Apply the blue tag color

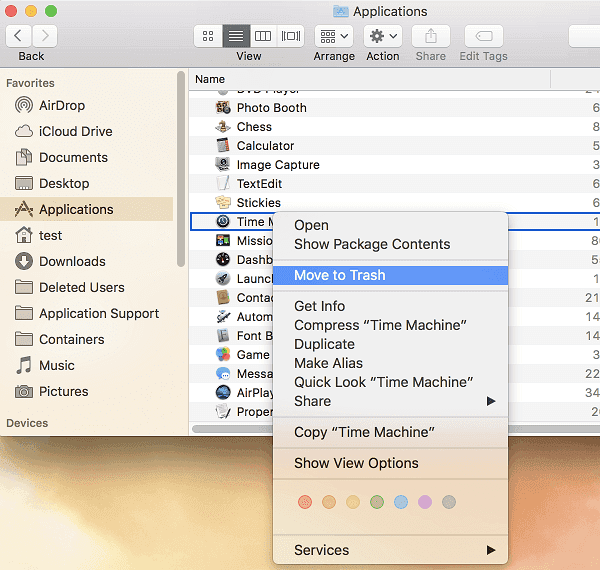401,502
